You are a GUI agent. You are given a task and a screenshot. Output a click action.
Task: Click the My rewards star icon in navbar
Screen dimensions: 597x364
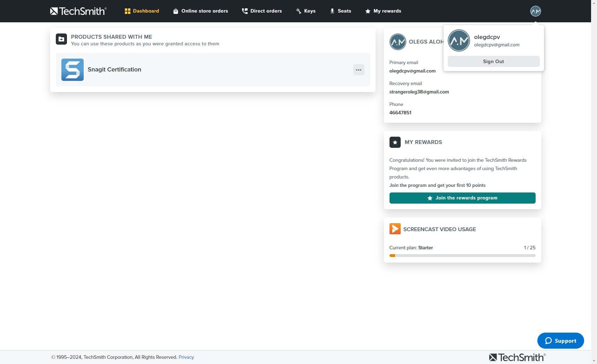[x=368, y=11]
